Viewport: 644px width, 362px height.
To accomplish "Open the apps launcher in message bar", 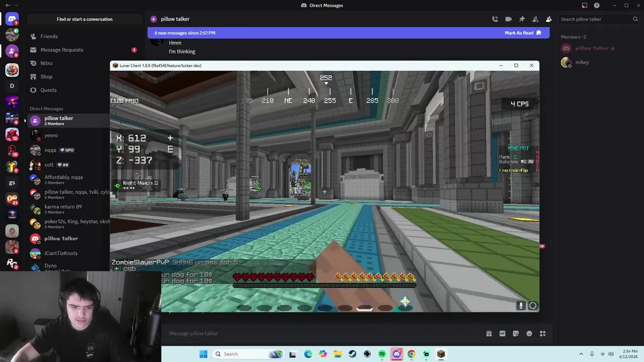I will coord(542,333).
